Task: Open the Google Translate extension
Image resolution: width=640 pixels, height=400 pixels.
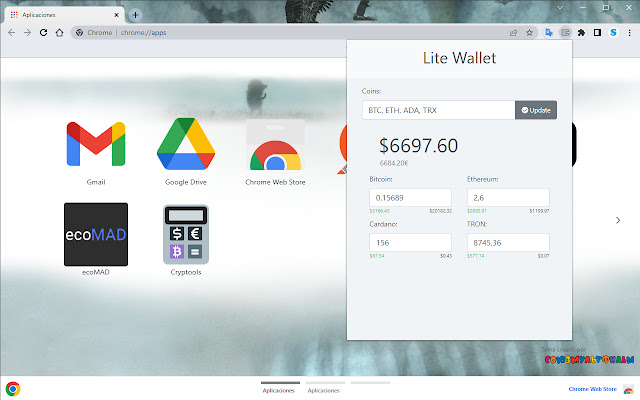Action: tap(549, 33)
